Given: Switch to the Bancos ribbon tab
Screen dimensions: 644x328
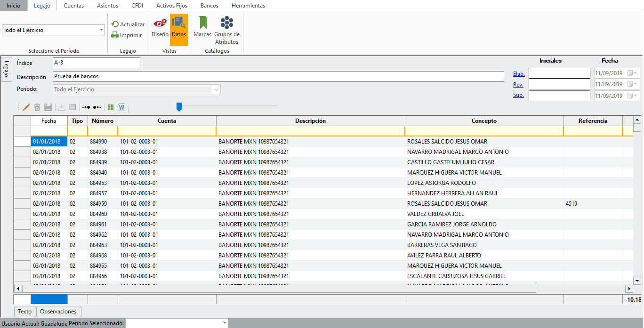Looking at the screenshot, I should coord(209,6).
